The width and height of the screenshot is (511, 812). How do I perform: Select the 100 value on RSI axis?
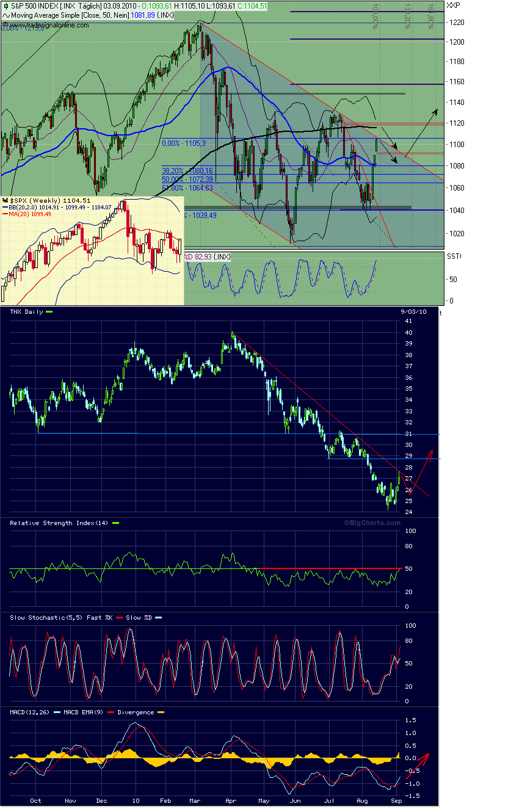410,532
